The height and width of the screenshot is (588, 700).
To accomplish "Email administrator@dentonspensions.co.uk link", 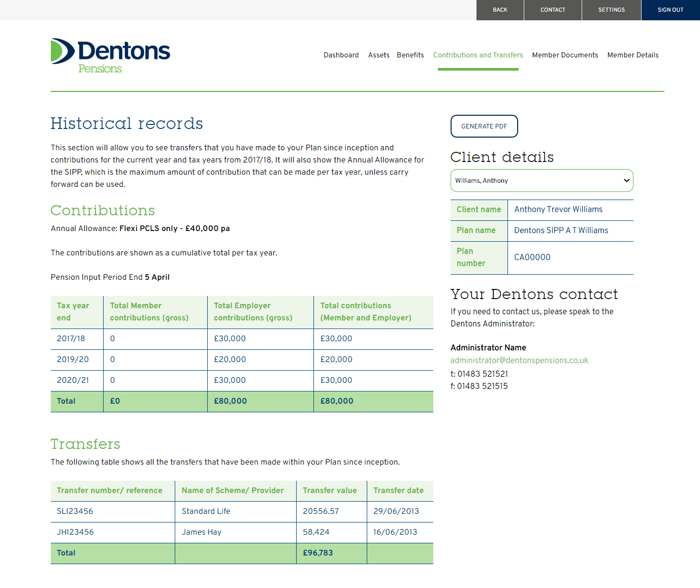I will coord(519,360).
